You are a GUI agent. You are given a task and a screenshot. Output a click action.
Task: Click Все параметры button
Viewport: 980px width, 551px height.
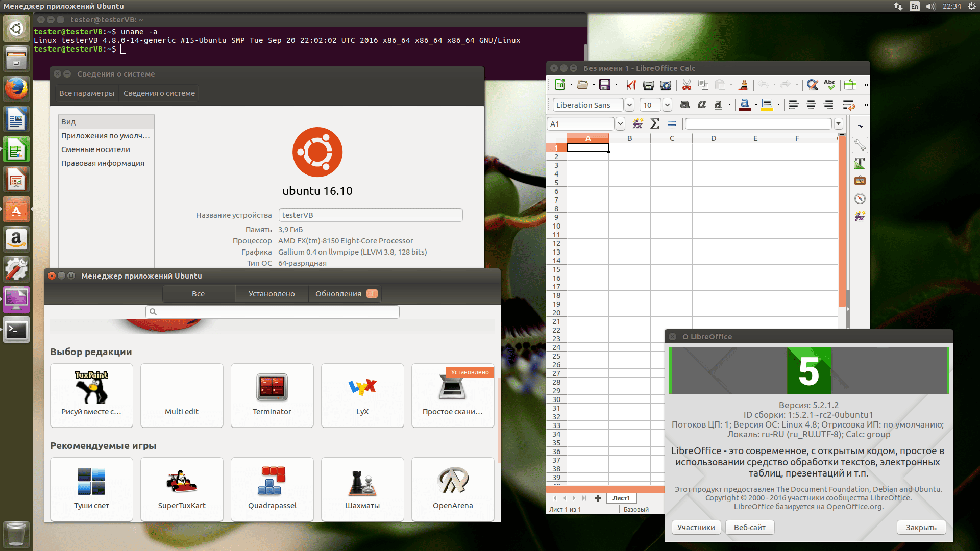tap(87, 93)
